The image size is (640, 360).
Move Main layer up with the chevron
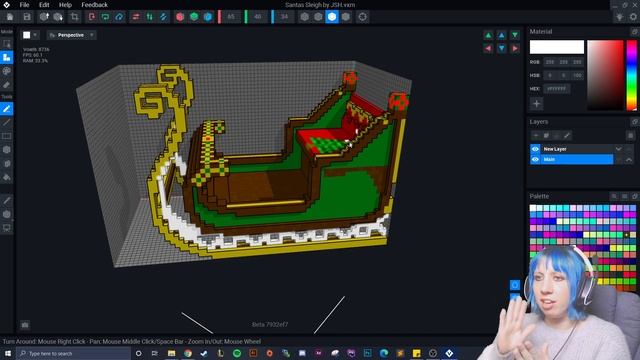629,160
